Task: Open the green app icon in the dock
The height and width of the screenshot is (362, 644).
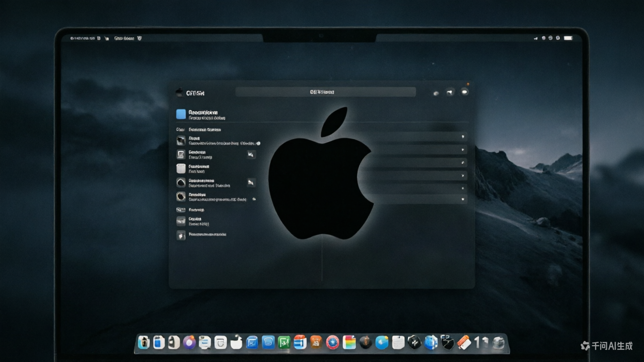Action: [284, 342]
